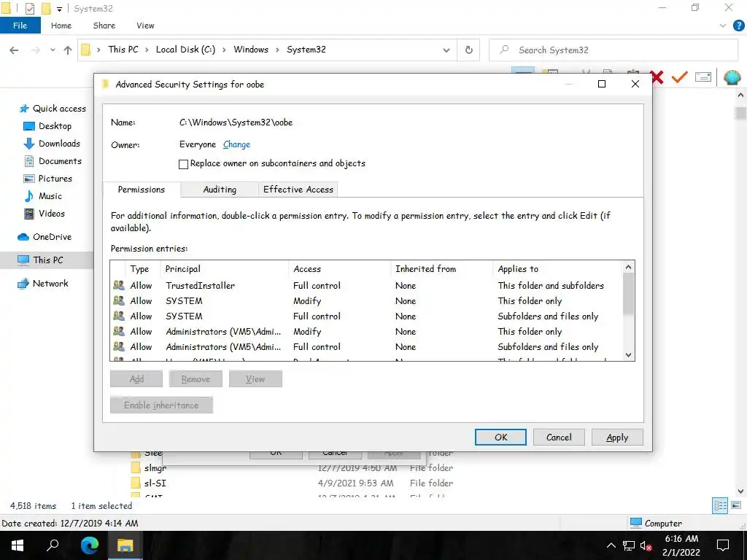The height and width of the screenshot is (560, 747).
Task: Click Apply in Advanced Security Settings
Action: point(617,437)
